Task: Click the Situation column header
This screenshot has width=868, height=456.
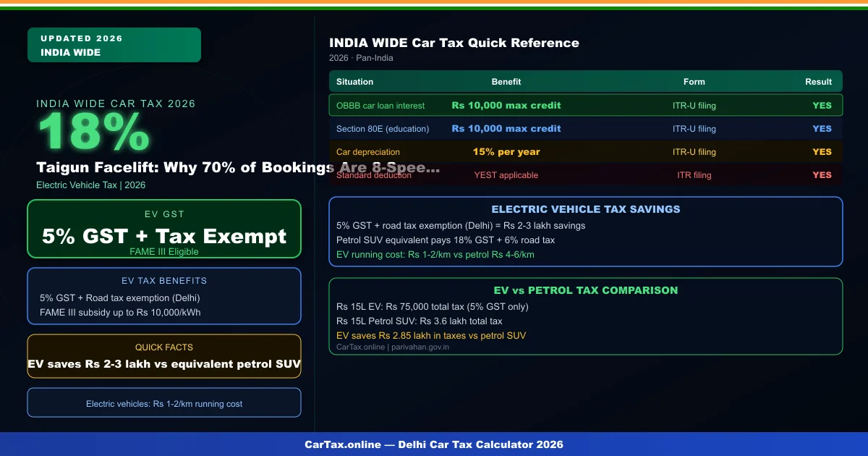Action: coord(355,82)
